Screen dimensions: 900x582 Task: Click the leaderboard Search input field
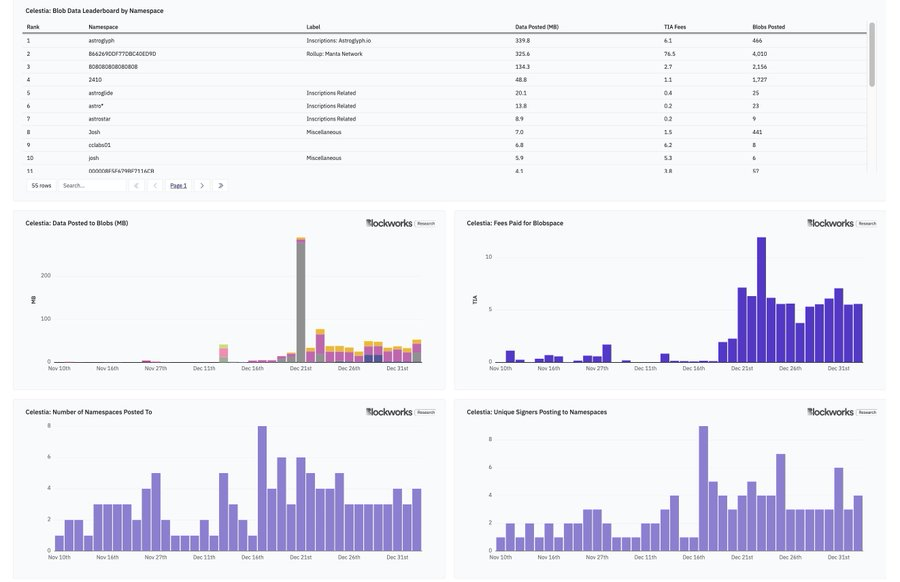point(92,185)
